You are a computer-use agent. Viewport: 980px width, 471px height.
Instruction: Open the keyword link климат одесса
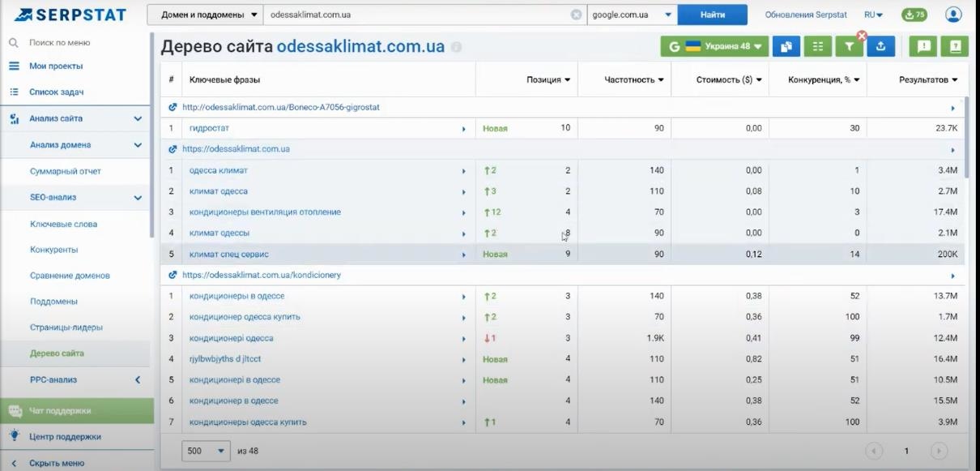tap(219, 192)
